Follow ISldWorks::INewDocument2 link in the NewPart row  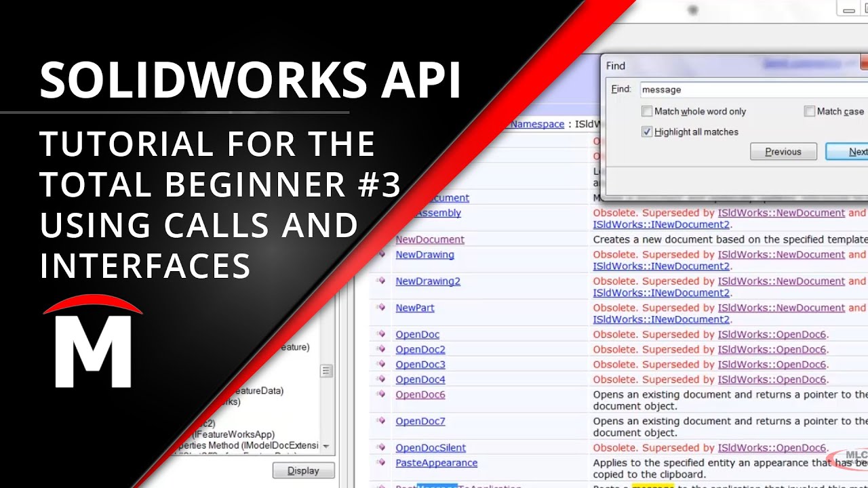click(x=661, y=319)
